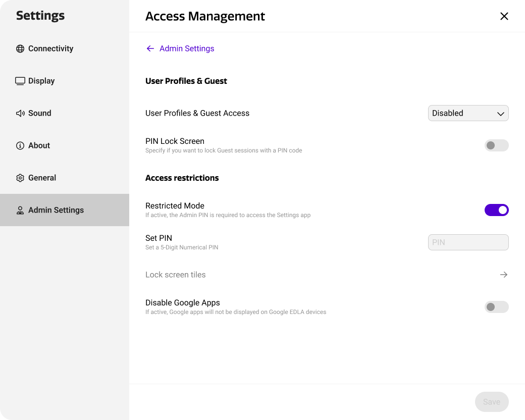The width and height of the screenshot is (525, 420).
Task: Click the gear icon beside General
Action: 20,178
